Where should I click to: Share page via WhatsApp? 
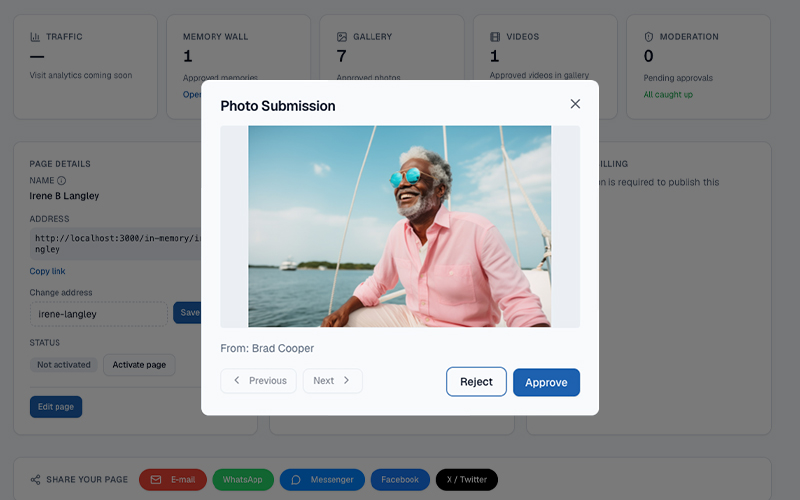coord(243,480)
